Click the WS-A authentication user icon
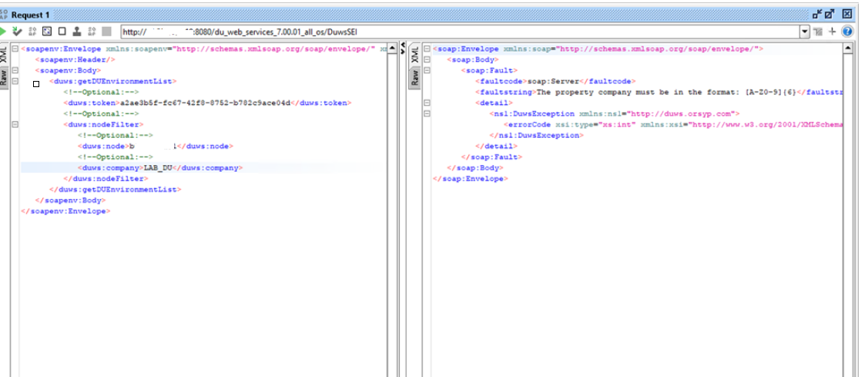The image size is (868, 377). (76, 32)
